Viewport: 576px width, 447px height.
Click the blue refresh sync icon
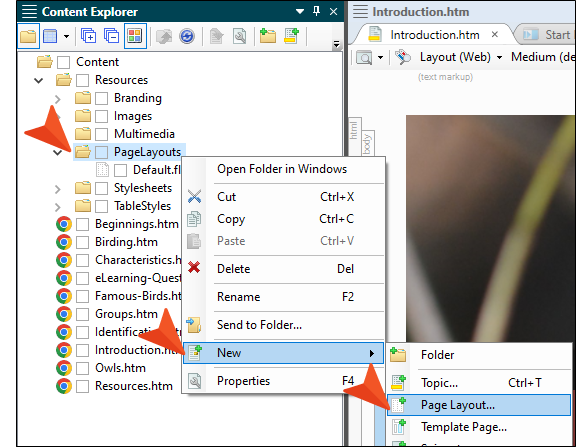click(187, 36)
